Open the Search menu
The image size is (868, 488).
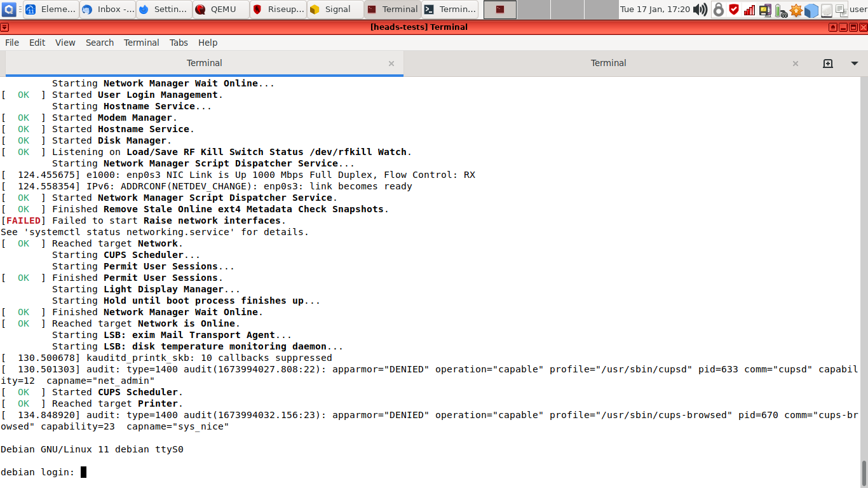coord(100,43)
